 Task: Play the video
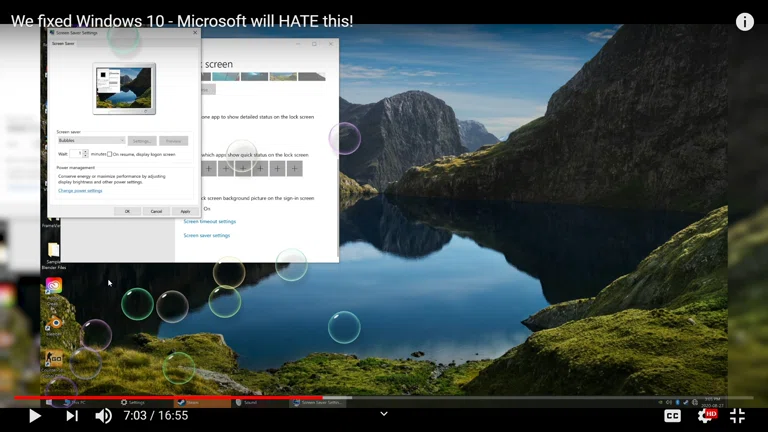click(34, 415)
